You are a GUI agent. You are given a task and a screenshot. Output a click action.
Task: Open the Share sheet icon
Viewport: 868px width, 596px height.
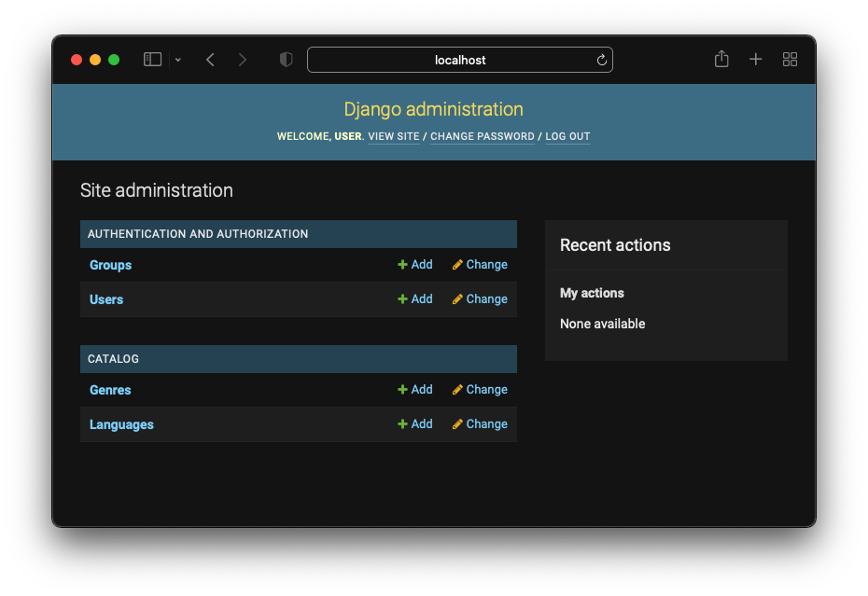[721, 59]
